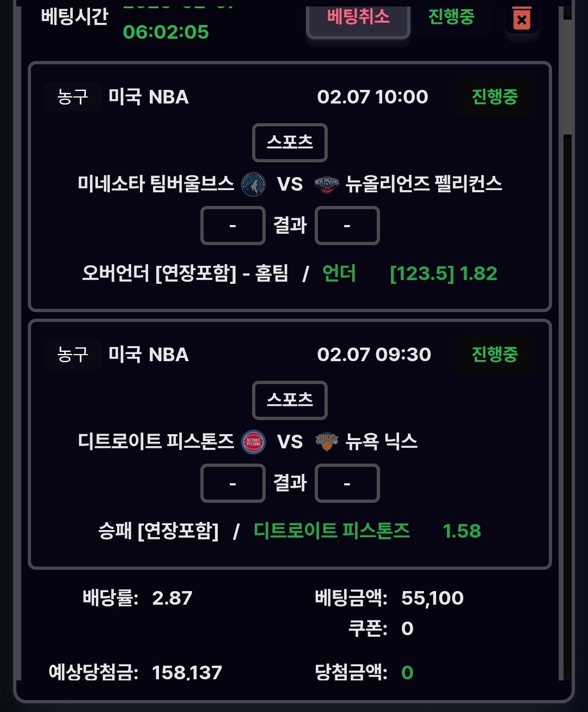The height and width of the screenshot is (712, 588).
Task: Click 진행중 status badge on Pistons game
Action: (494, 355)
